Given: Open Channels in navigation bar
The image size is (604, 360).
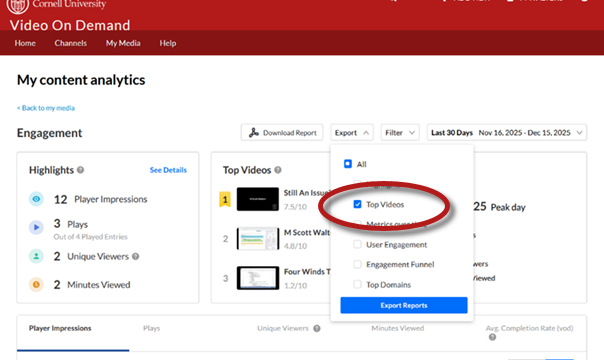Looking at the screenshot, I should point(70,43).
